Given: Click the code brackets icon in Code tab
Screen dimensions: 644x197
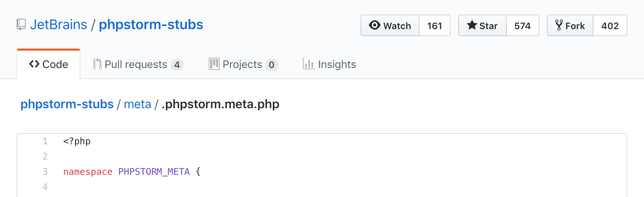Looking at the screenshot, I should pos(34,64).
